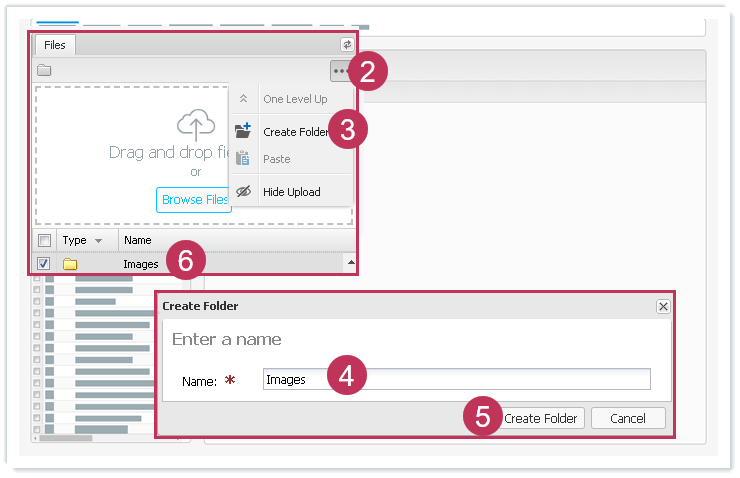This screenshot has width=740, height=478.
Task: Click the cloud upload icon in the drop zone
Action: [x=196, y=124]
